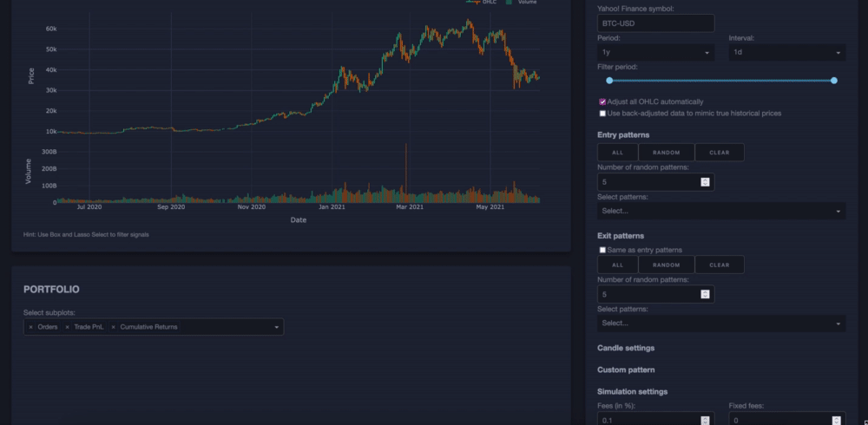This screenshot has height=425, width=868.
Task: Click Entry patterns number of random patterns field
Action: pos(655,182)
